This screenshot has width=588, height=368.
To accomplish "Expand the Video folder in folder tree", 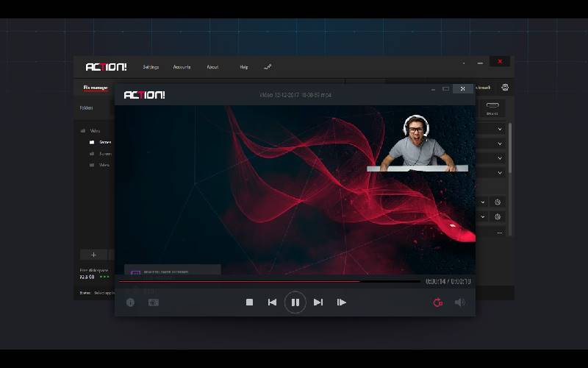I will tap(94, 130).
